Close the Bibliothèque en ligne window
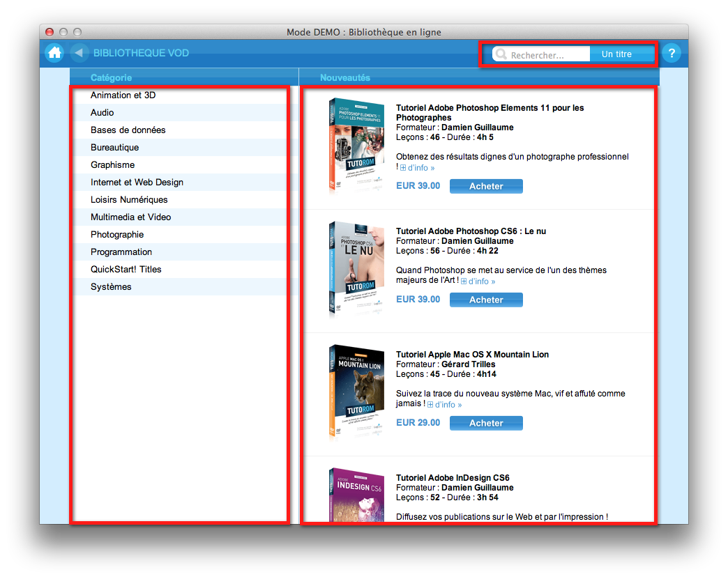728x579 pixels. (50, 32)
